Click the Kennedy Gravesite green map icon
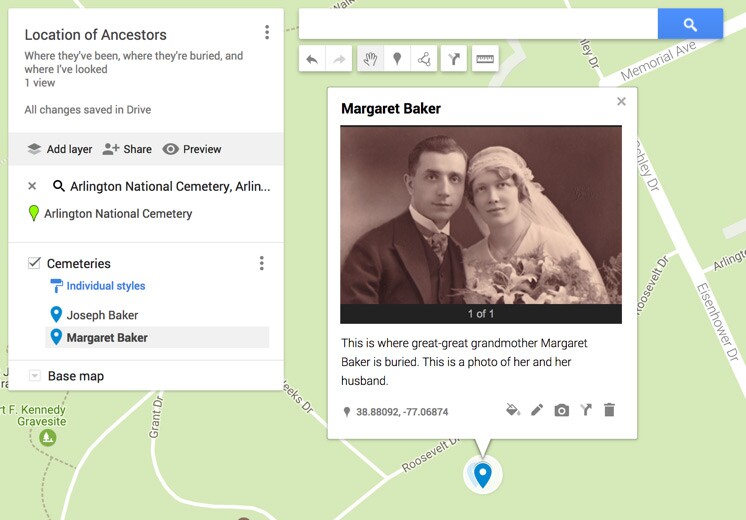 coord(48,437)
